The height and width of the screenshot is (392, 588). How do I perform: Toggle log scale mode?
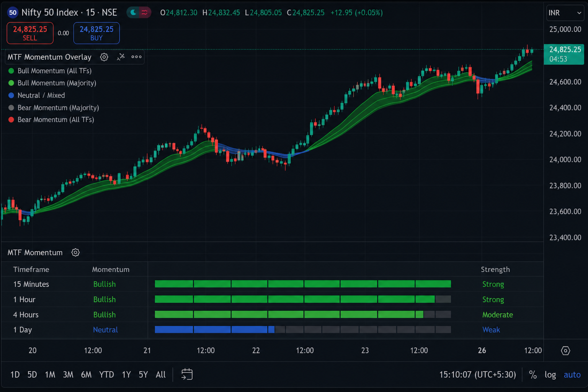[550, 375]
